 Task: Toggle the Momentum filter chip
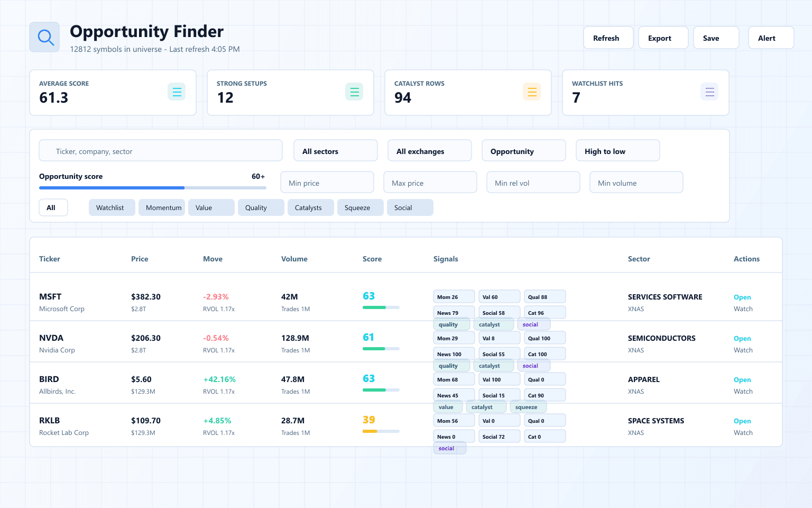(x=162, y=207)
